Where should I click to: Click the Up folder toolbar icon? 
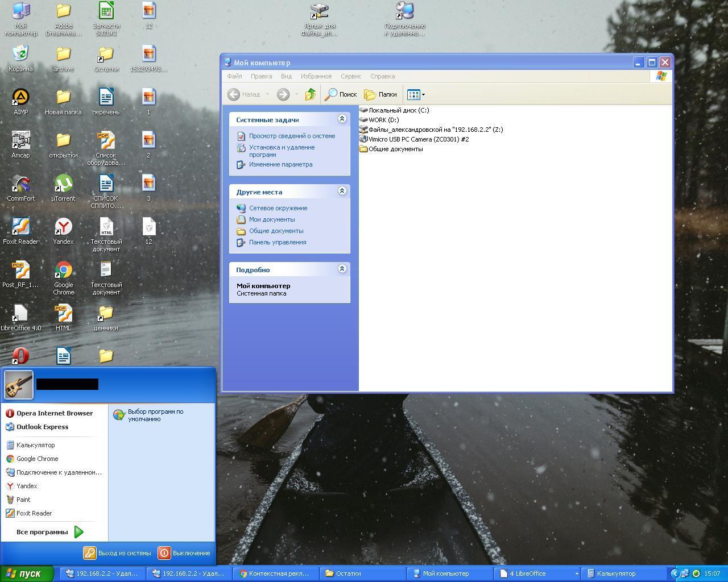tap(310, 94)
